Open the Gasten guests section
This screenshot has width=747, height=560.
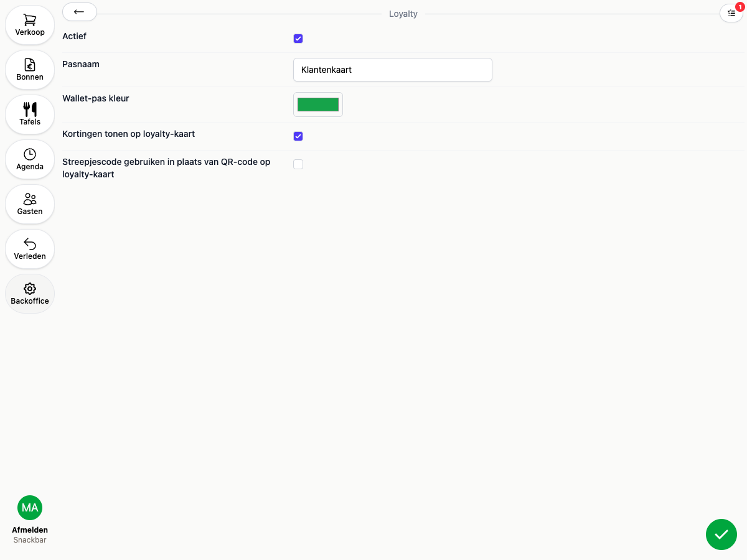click(x=30, y=204)
